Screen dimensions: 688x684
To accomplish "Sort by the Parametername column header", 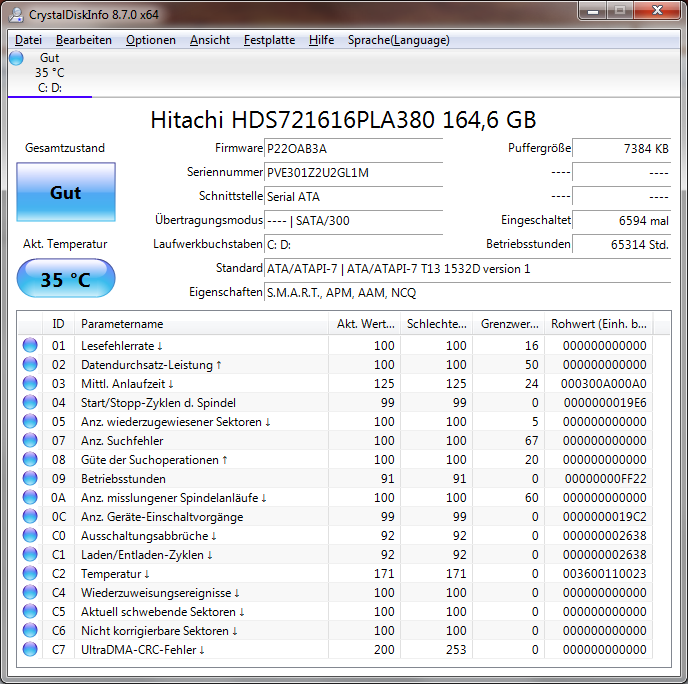I will [201, 324].
